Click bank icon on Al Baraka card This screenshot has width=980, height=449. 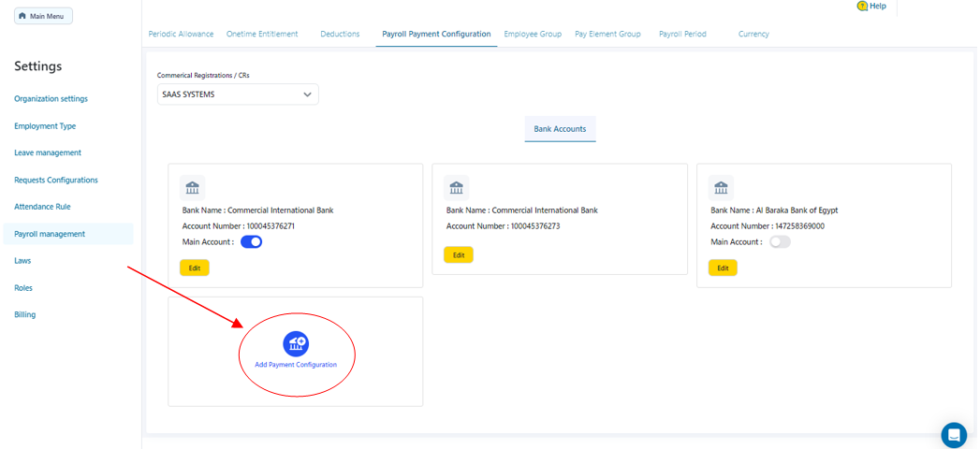point(721,187)
